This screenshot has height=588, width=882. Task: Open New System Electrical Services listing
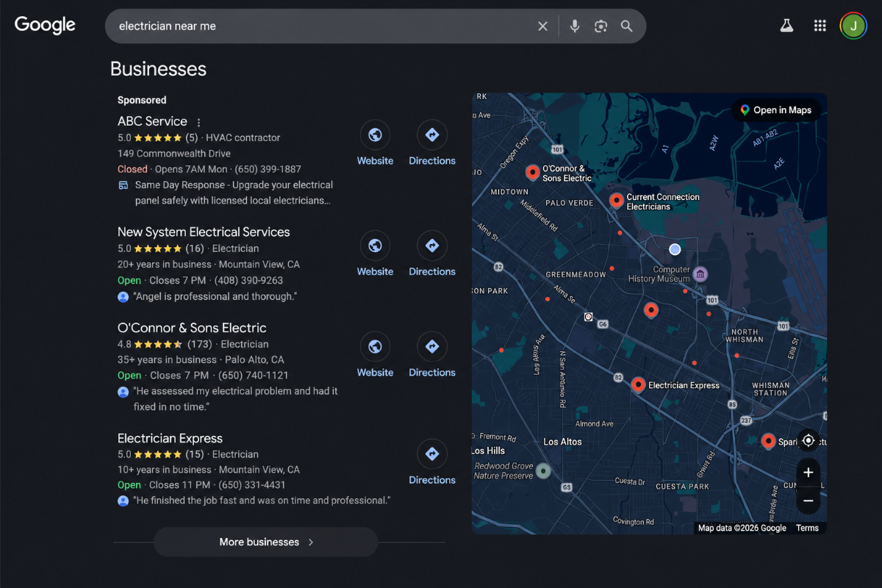(x=204, y=232)
